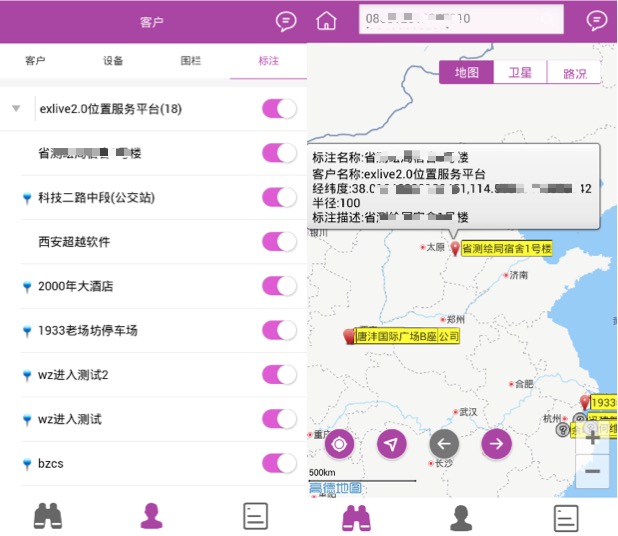Turn off the 2000年大酒店 switch
Screen dimensions: 618x536
point(279,286)
